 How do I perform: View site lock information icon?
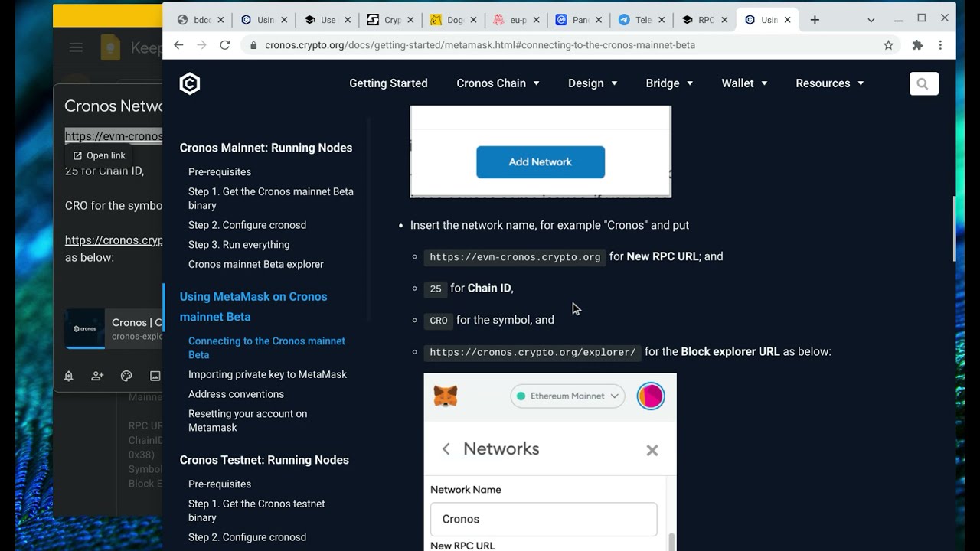253,45
